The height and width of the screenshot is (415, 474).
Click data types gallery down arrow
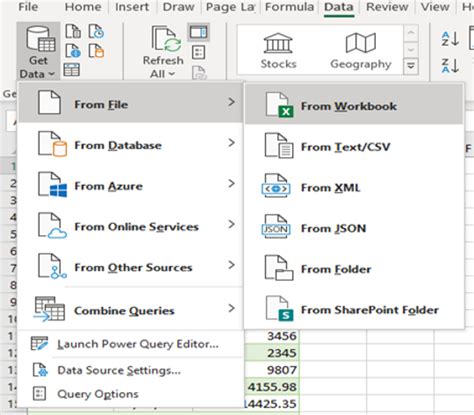click(x=411, y=49)
